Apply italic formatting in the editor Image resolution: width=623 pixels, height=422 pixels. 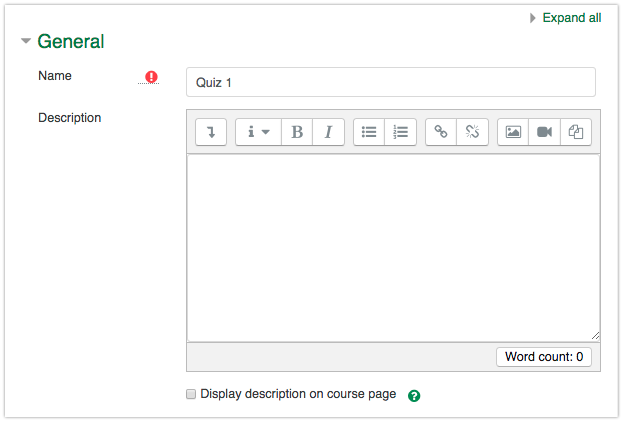pyautogui.click(x=328, y=132)
